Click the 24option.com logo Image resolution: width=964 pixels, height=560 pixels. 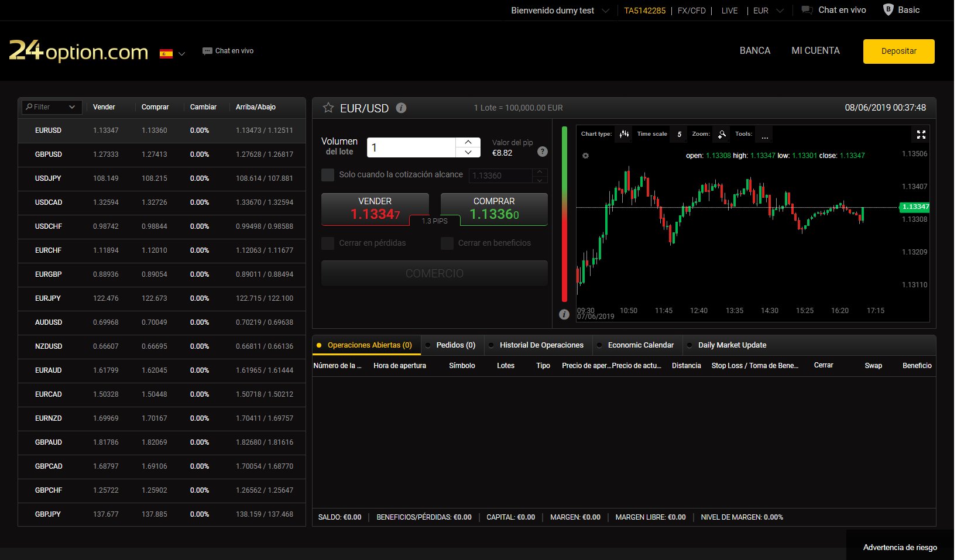(x=79, y=51)
